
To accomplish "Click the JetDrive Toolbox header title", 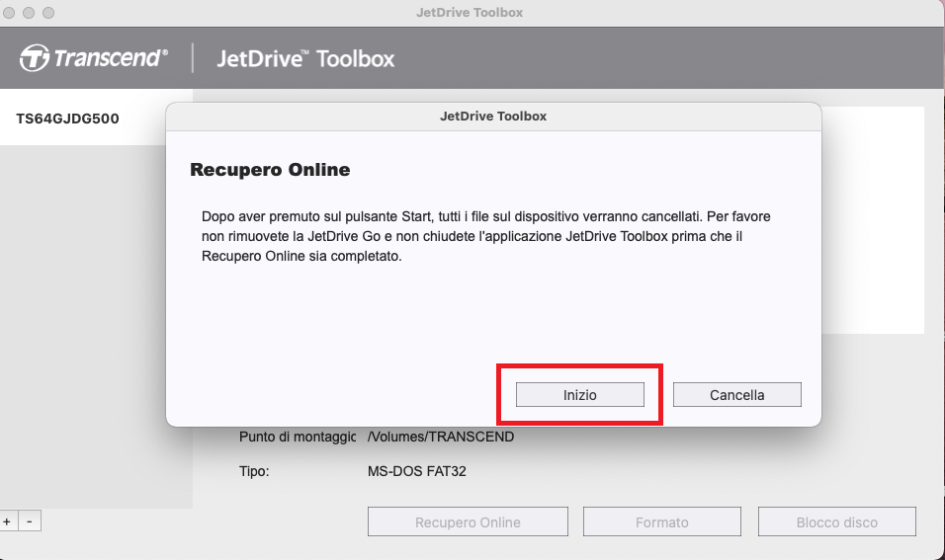I will (x=305, y=58).
